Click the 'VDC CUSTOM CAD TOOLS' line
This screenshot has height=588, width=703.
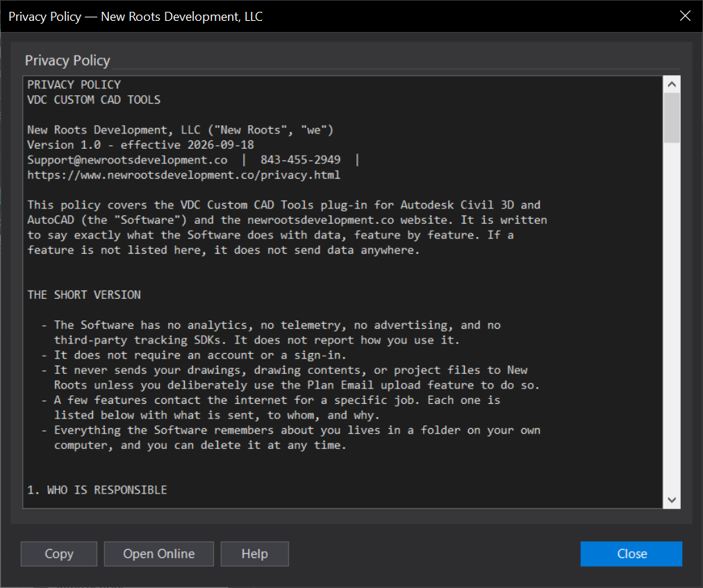tap(94, 99)
